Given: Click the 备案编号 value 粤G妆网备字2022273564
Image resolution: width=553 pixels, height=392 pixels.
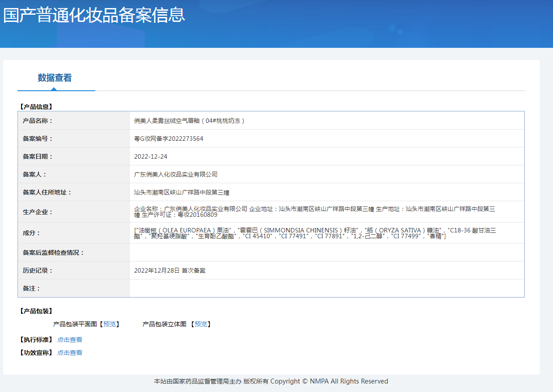Looking at the screenshot, I should [169, 139].
